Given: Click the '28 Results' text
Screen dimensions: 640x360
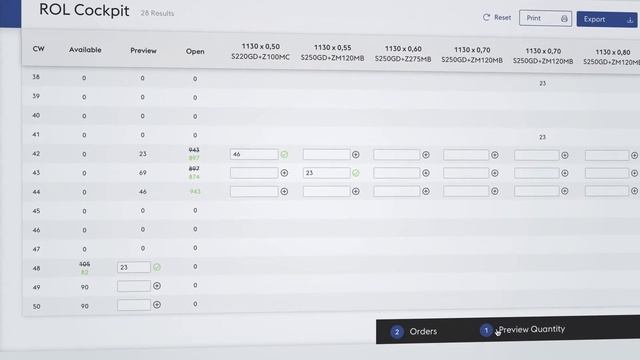Looking at the screenshot, I should pyautogui.click(x=157, y=13).
